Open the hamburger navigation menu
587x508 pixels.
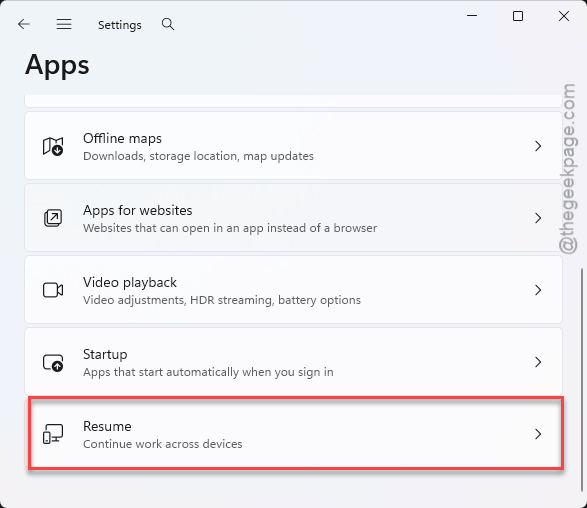[x=64, y=24]
